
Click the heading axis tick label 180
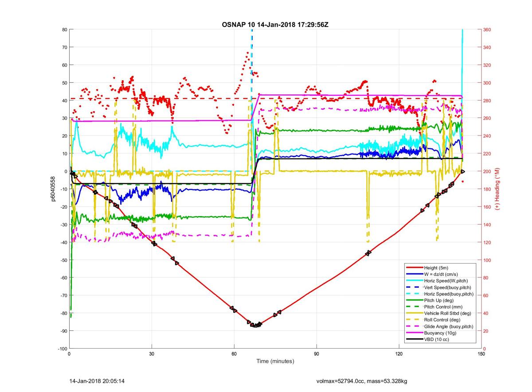(488, 189)
